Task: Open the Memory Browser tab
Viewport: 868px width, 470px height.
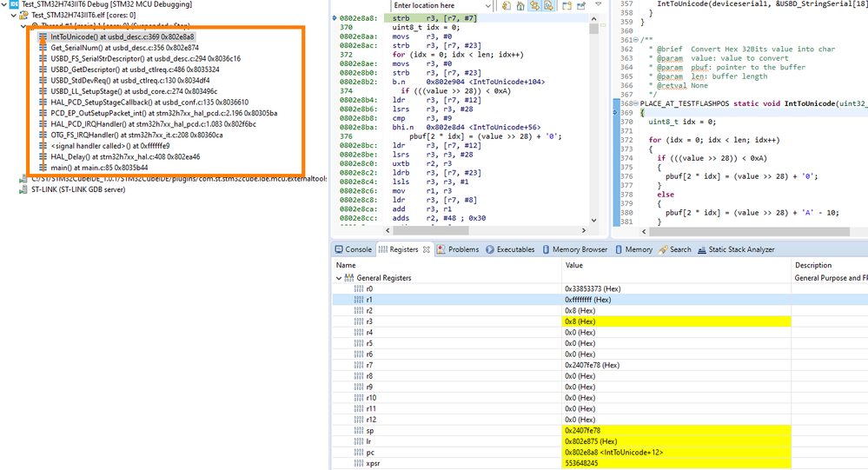Action: (580, 249)
